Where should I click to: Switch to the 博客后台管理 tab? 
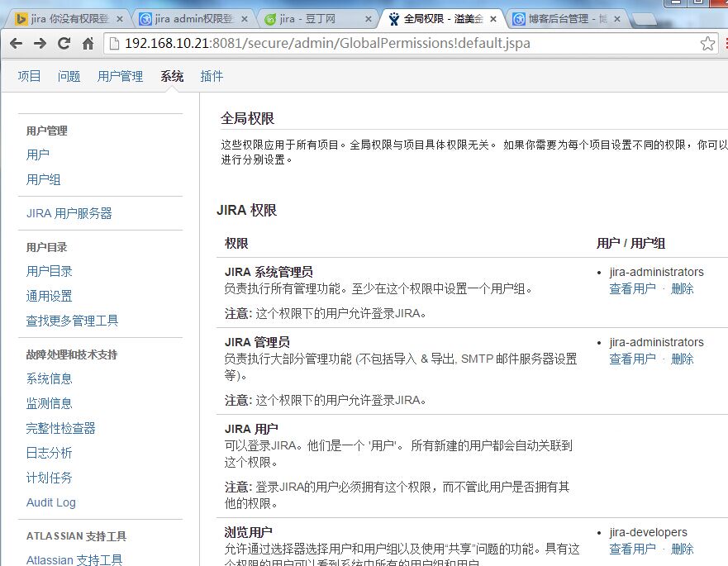click(560, 19)
